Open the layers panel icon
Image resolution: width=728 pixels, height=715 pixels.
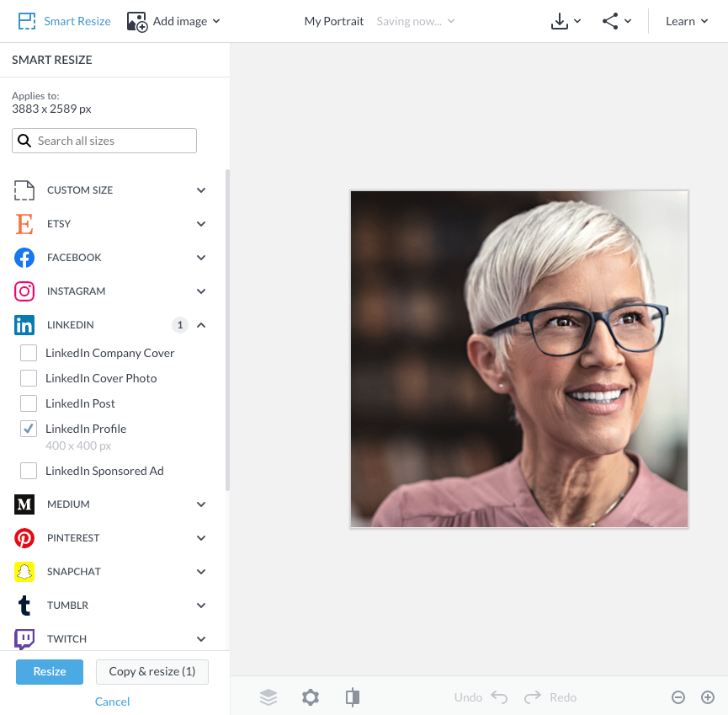tap(268, 697)
